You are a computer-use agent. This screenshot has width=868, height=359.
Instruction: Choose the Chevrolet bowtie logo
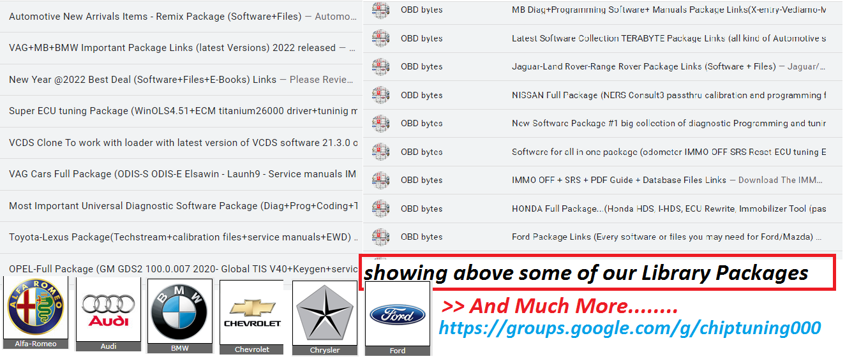point(252,312)
